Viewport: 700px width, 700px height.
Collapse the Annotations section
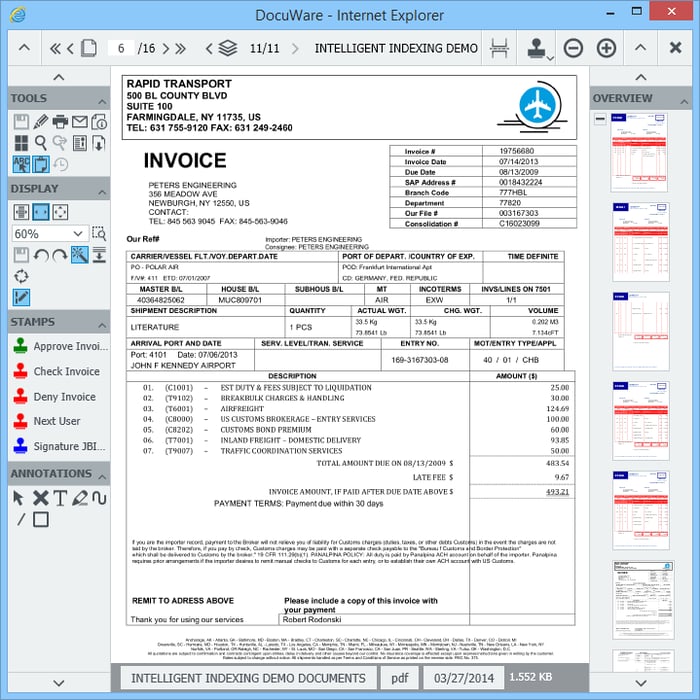click(100, 473)
